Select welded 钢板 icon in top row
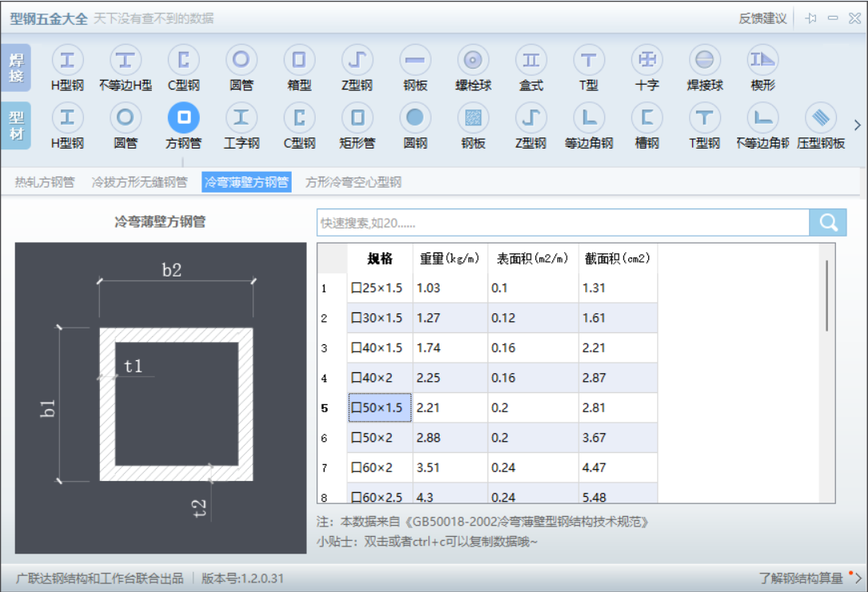 pos(415,60)
